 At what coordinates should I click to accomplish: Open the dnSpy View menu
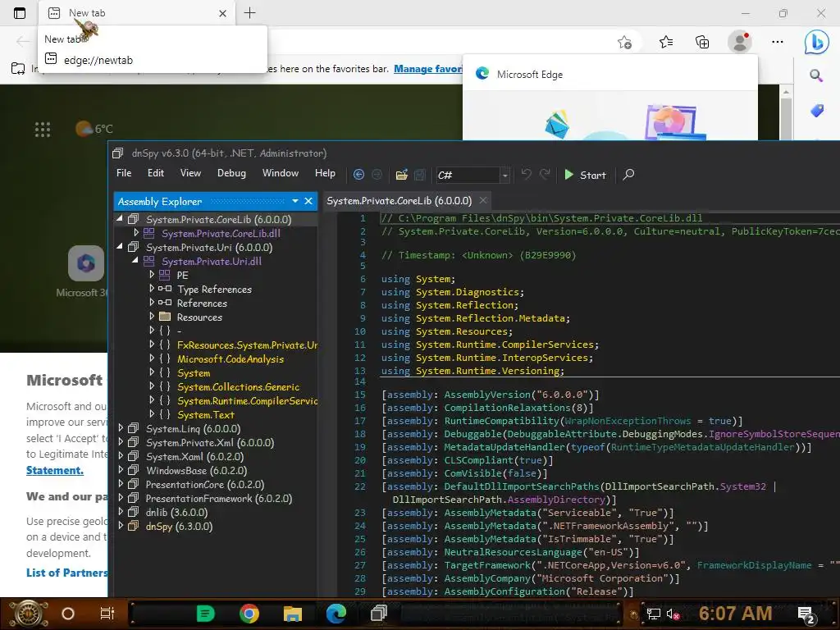[190, 173]
